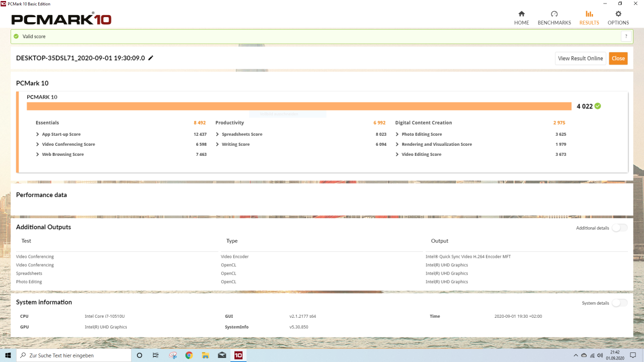Click the overall score value 4 022
The height and width of the screenshot is (362, 644).
585,106
